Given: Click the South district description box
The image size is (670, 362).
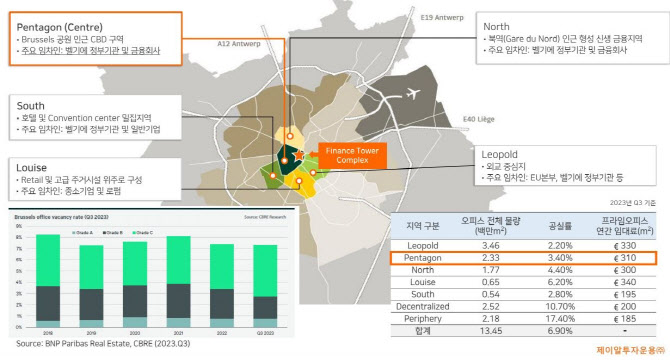Looking at the screenshot, I should 96,117.
